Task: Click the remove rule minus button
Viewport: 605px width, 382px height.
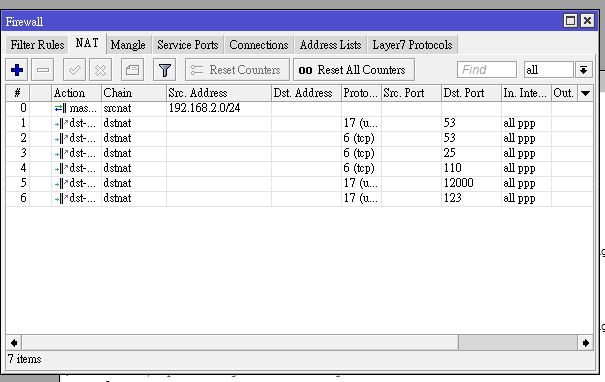Action: [x=42, y=70]
